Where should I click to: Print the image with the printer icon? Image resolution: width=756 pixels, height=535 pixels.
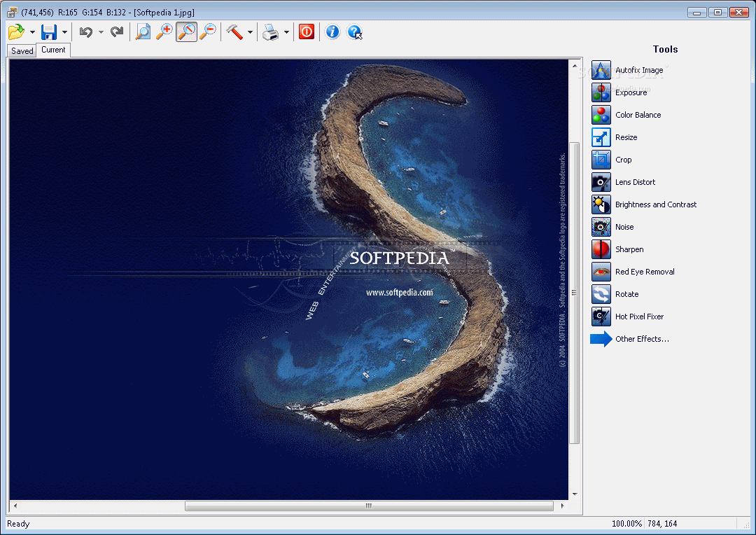click(x=270, y=32)
